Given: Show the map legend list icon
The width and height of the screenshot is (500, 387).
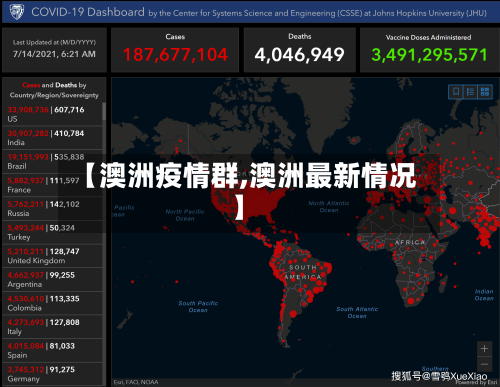Looking at the screenshot, I should [x=470, y=92].
